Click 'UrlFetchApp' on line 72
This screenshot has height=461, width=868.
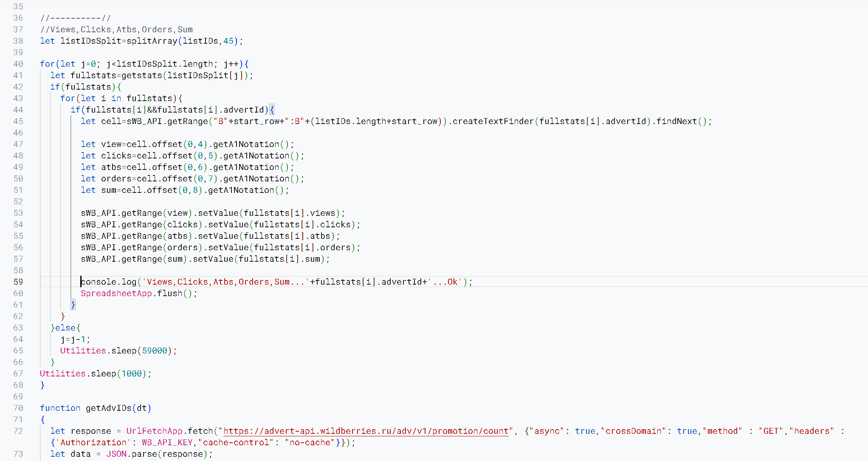tap(154, 431)
